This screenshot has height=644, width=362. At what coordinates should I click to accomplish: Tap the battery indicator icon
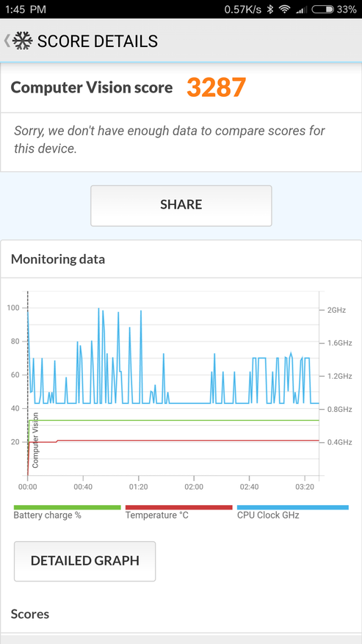(x=322, y=10)
